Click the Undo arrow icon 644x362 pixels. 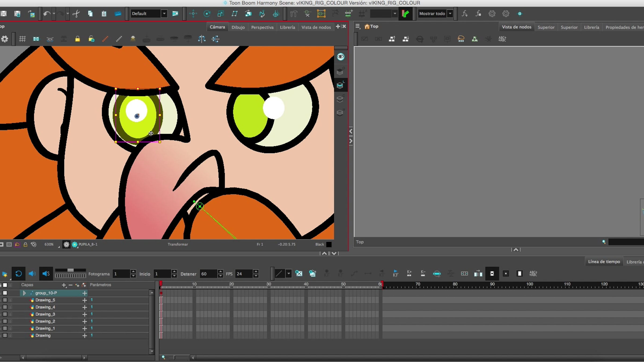point(47,13)
